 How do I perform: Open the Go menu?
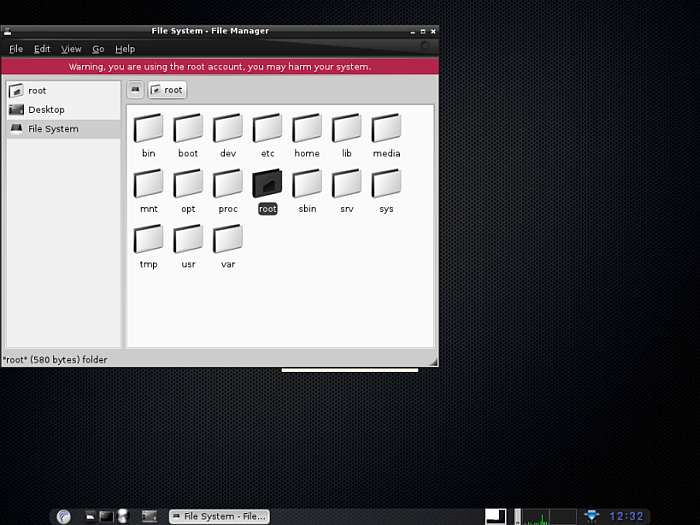point(98,49)
